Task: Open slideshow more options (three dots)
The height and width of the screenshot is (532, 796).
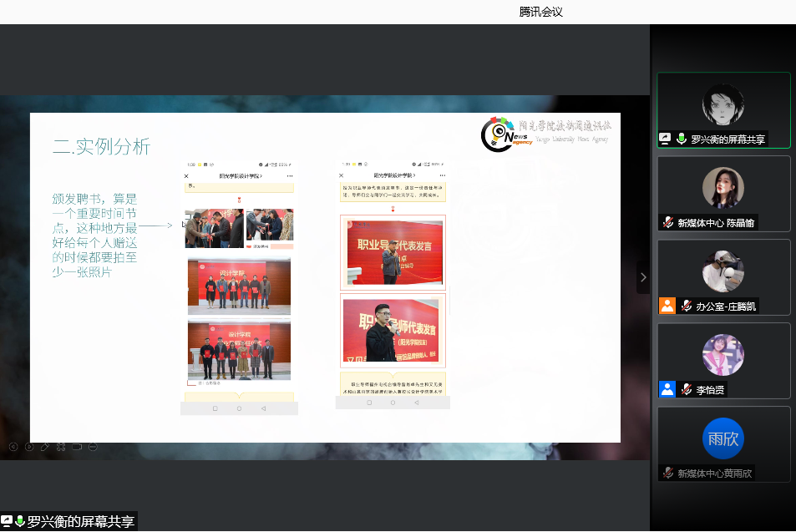Action: 93,447
